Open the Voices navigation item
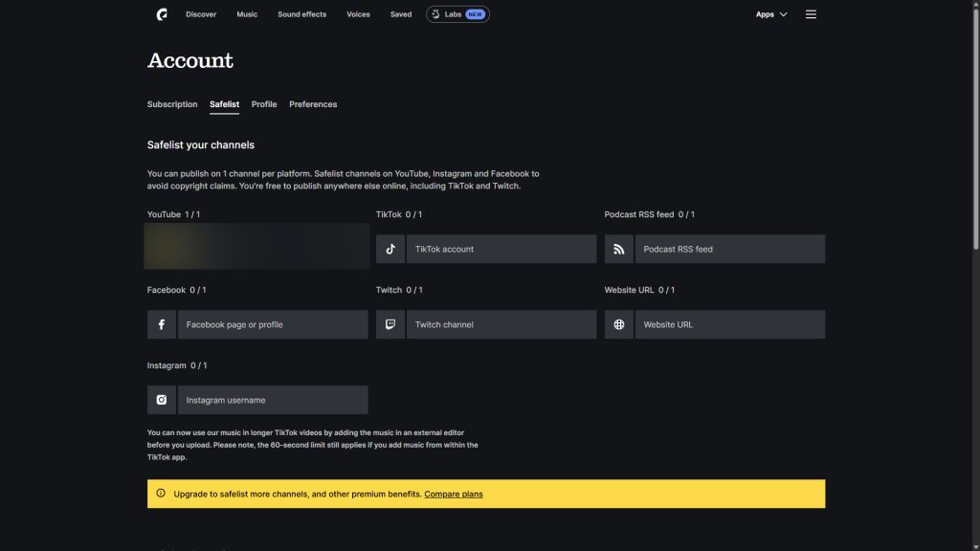Viewport: 980px width, 551px height. coord(358,14)
